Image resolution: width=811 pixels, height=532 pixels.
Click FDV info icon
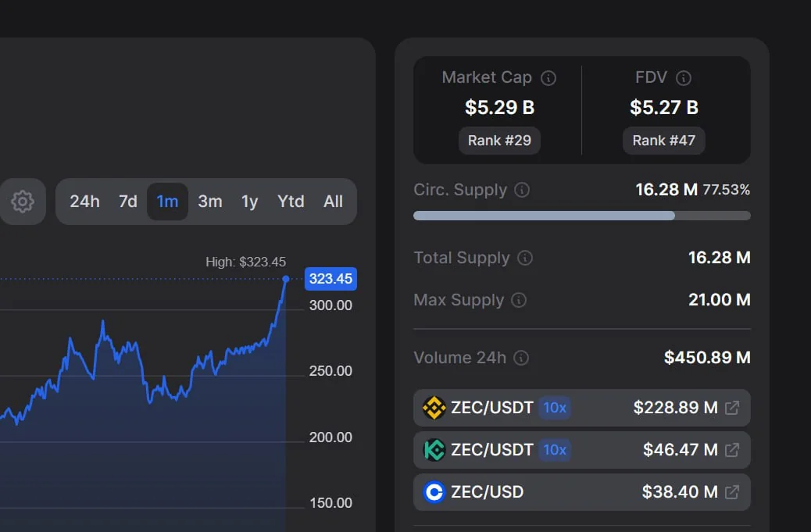click(x=684, y=78)
